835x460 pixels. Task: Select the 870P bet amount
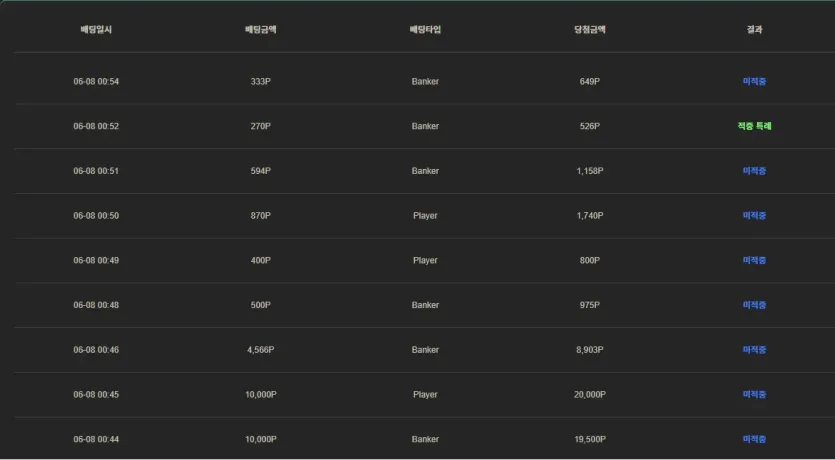pyautogui.click(x=261, y=216)
